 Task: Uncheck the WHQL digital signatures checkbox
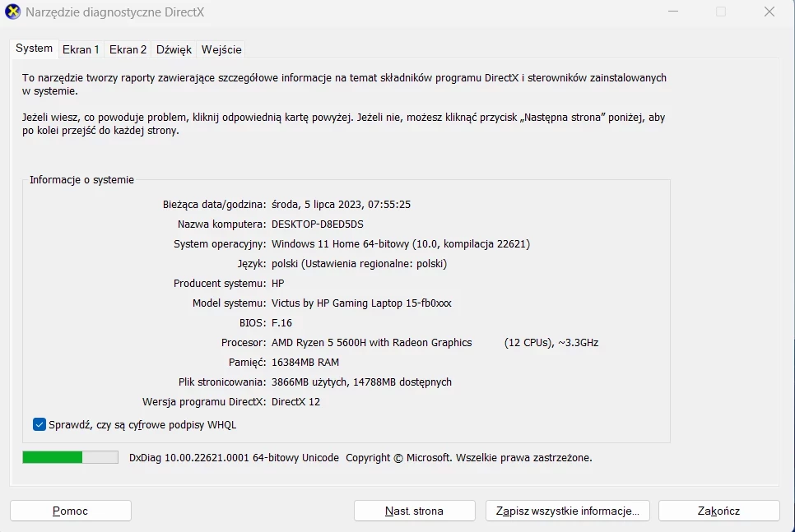[39, 424]
